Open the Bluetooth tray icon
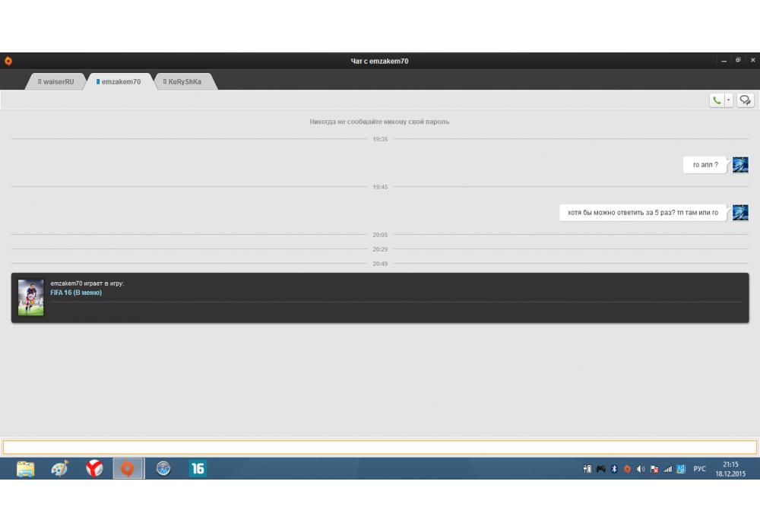Image resolution: width=760 pixels, height=532 pixels. 614,468
